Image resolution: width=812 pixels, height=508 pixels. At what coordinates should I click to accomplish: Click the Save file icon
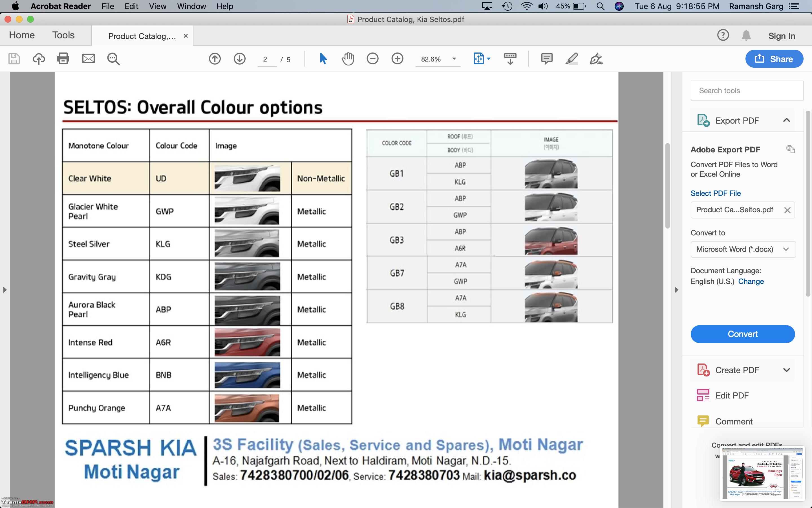tap(14, 59)
